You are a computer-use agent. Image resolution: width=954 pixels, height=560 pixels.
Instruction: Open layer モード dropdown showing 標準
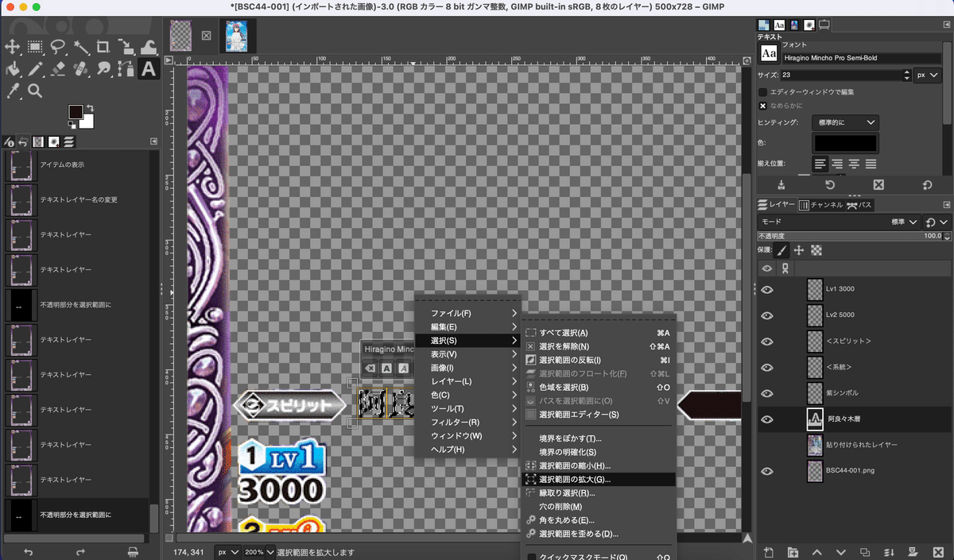[840, 222]
